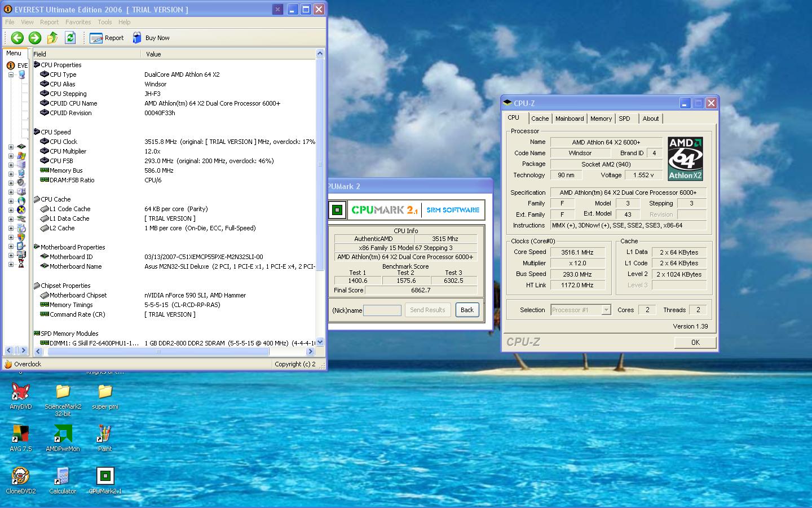Click the green Forward arrow in EVEREST toolbar
The image size is (812, 508).
pos(35,38)
